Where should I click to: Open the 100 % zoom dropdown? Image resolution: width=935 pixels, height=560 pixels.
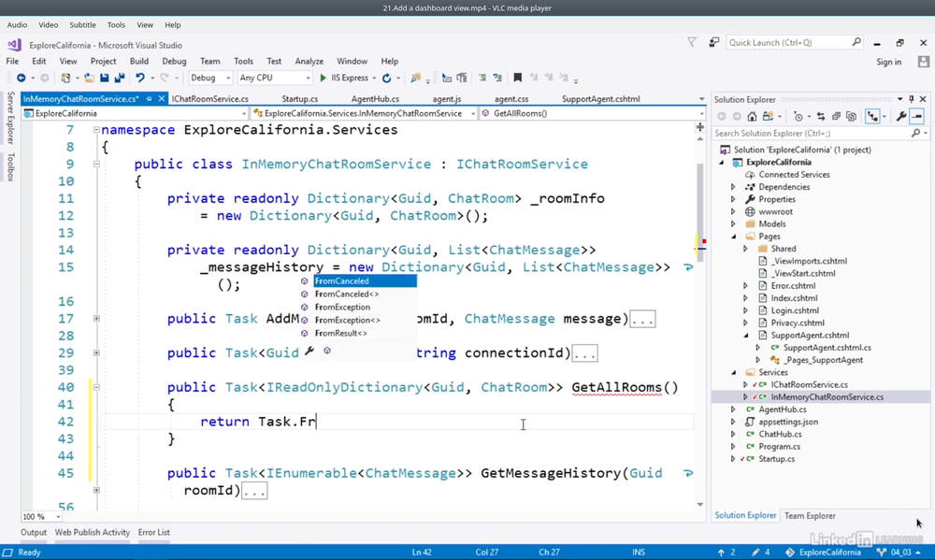coord(58,516)
